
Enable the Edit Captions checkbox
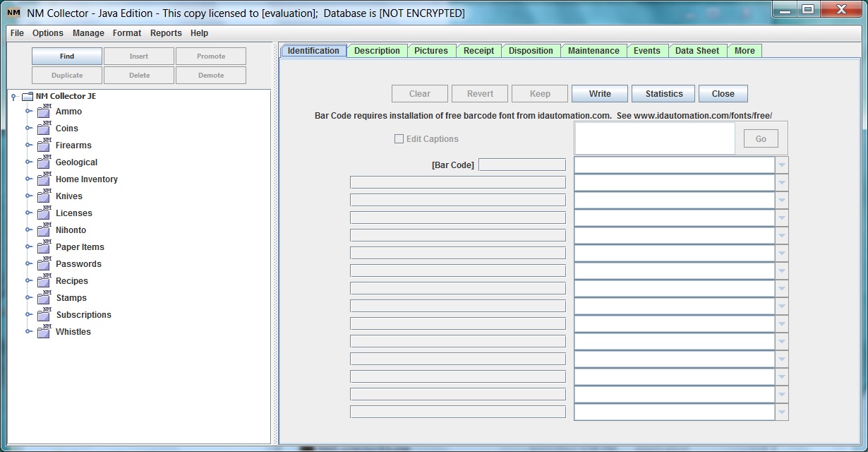point(399,138)
